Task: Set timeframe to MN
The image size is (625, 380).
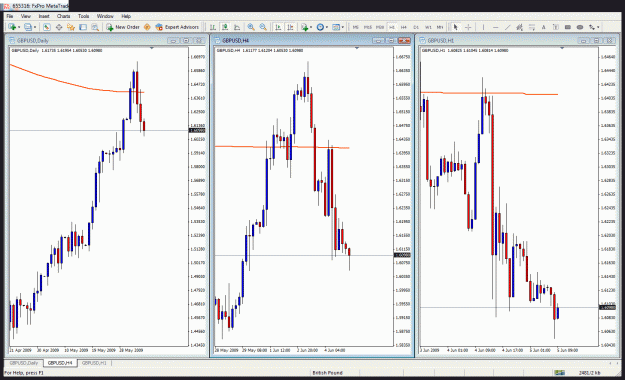Action: [440, 27]
